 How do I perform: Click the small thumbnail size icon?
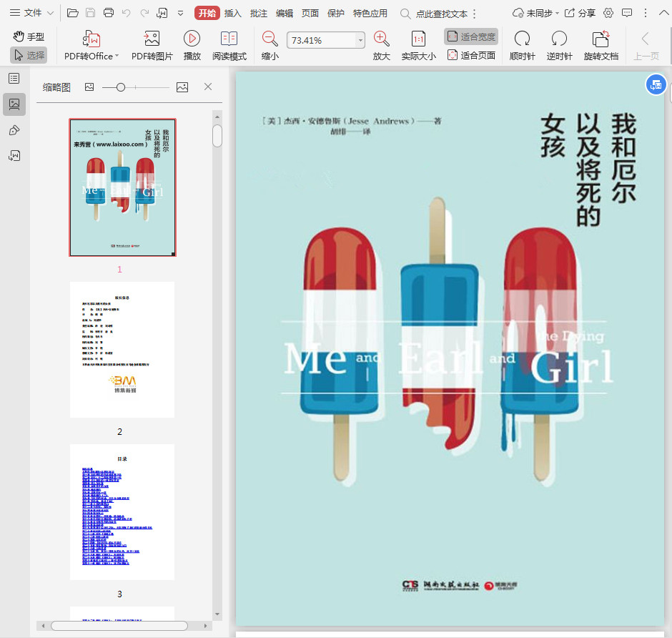[89, 87]
